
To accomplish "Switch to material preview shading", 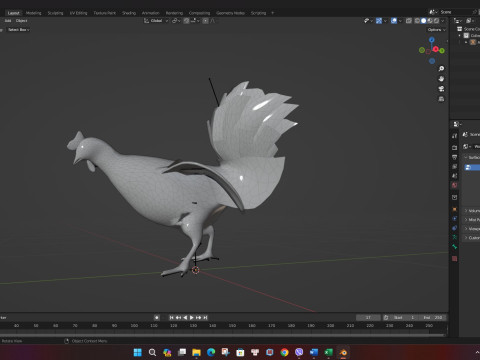I will (430, 21).
